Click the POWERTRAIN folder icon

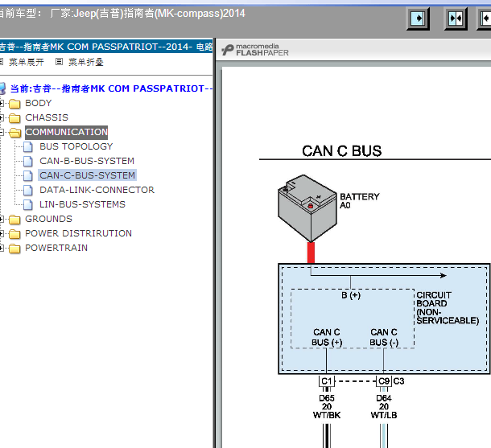[14, 248]
